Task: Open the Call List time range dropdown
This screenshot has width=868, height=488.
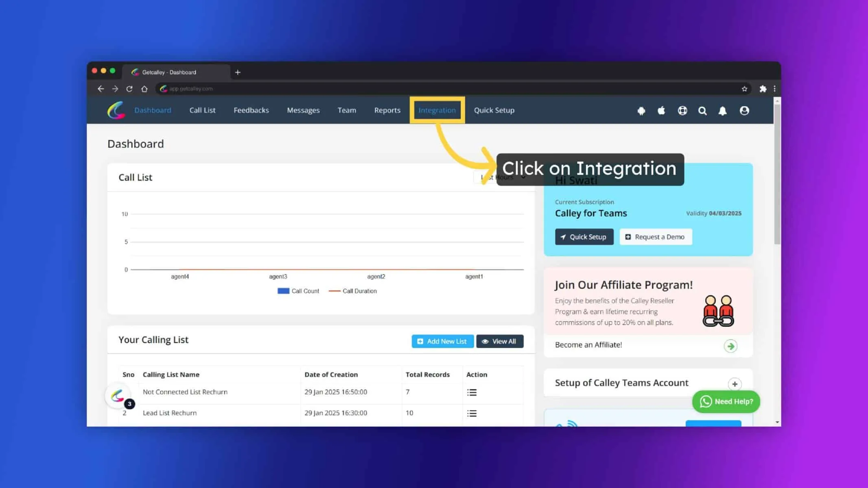Action: tap(504, 177)
